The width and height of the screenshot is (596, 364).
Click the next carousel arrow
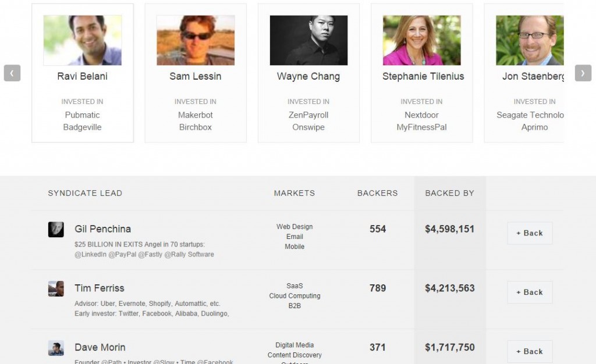tap(583, 73)
